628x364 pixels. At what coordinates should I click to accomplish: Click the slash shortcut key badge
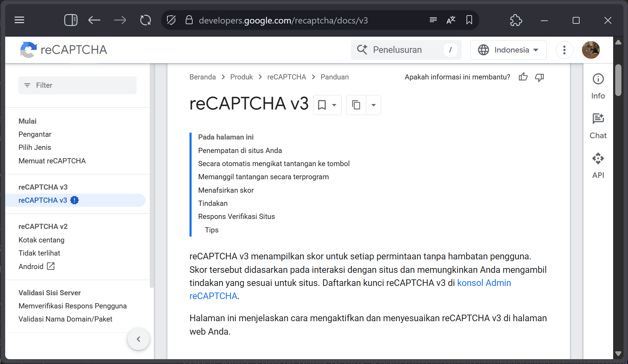450,50
